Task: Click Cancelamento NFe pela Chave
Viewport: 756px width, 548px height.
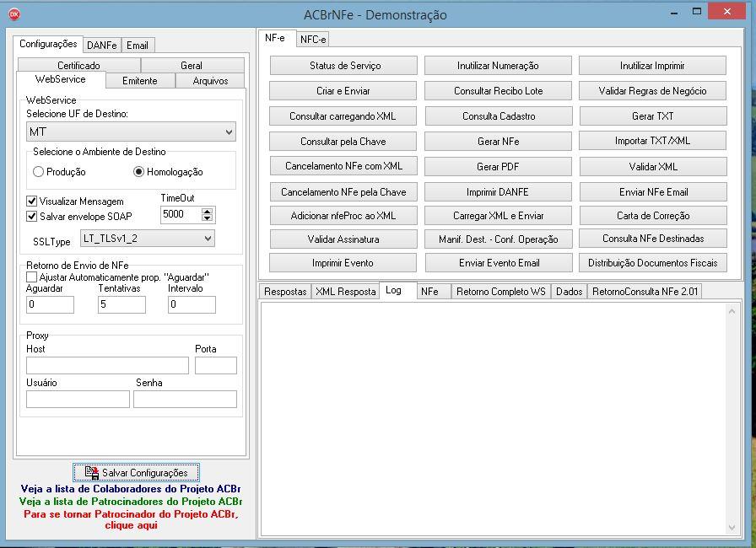Action: pos(343,191)
